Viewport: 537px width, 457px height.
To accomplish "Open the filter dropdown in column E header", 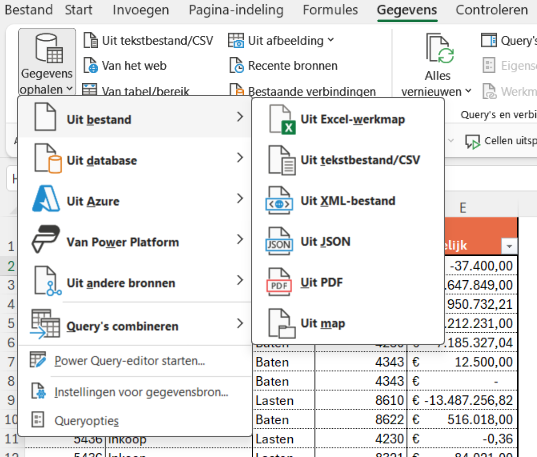I will coord(509,246).
